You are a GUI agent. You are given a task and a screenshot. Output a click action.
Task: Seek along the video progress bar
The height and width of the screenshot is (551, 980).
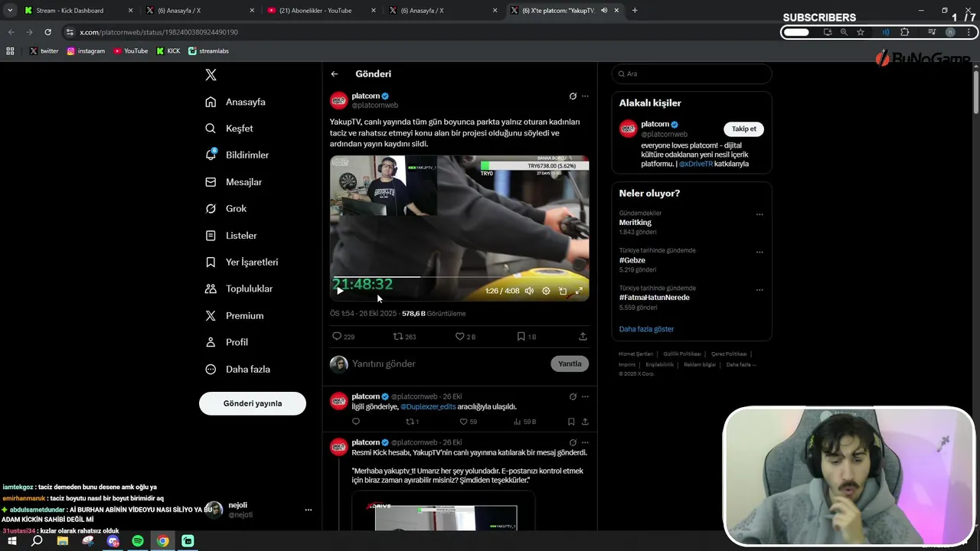pyautogui.click(x=459, y=277)
